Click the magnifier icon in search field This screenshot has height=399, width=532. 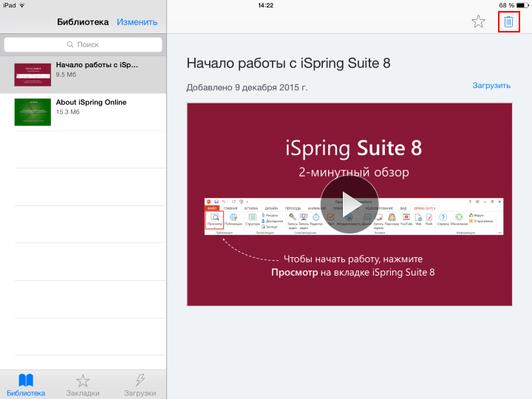click(x=70, y=44)
